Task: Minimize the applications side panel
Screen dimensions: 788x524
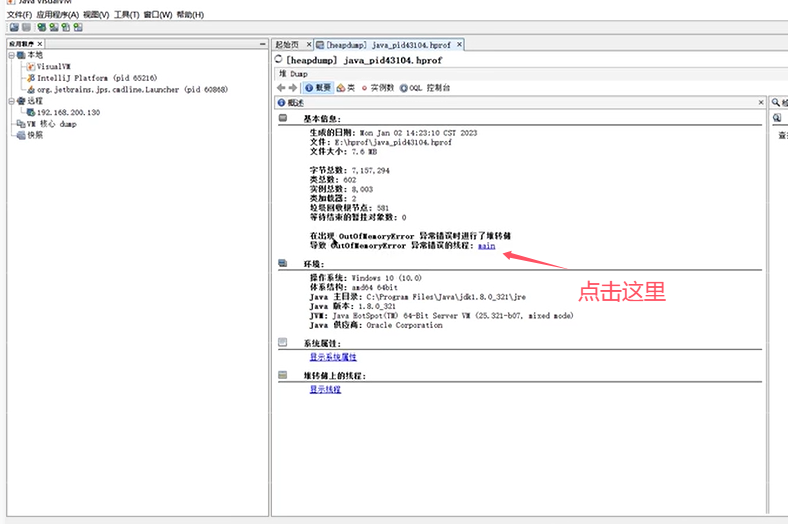Action: click(262, 44)
